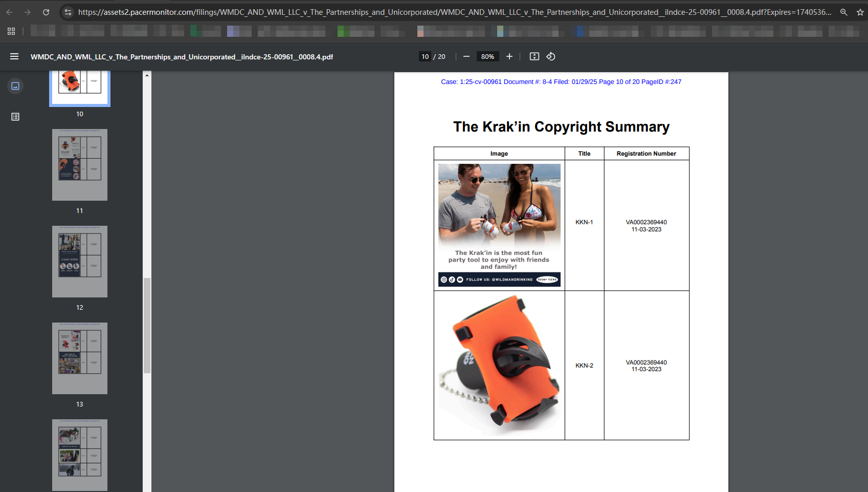View site information icon in address bar
Viewport: 868px width, 492px height.
68,12
